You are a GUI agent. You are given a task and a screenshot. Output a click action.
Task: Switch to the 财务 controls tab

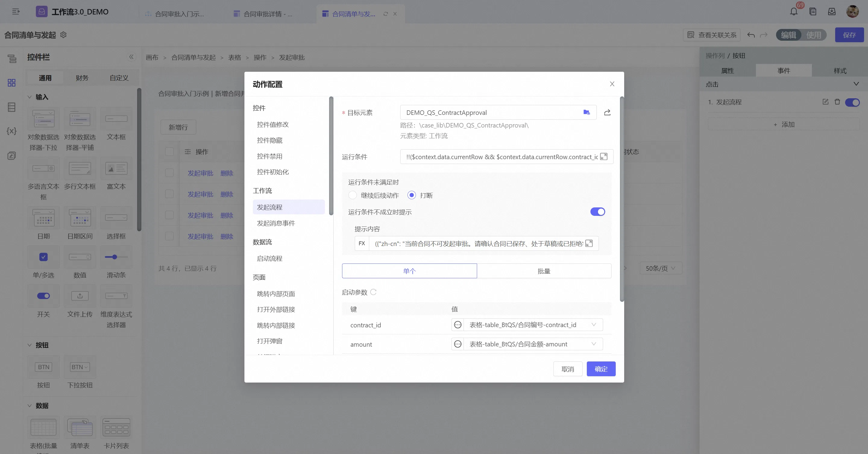(82, 78)
